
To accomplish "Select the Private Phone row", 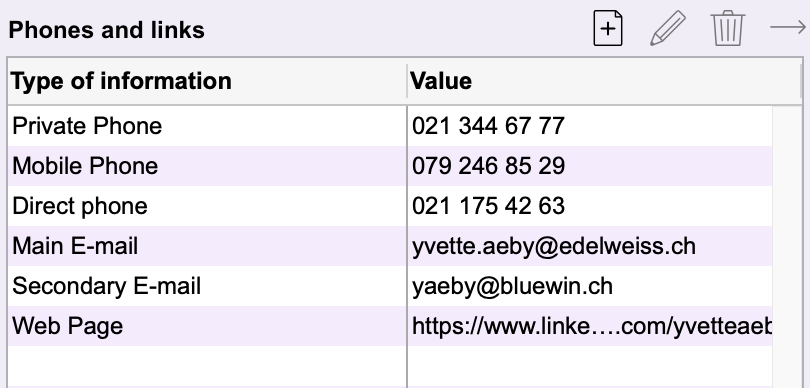I will point(390,126).
